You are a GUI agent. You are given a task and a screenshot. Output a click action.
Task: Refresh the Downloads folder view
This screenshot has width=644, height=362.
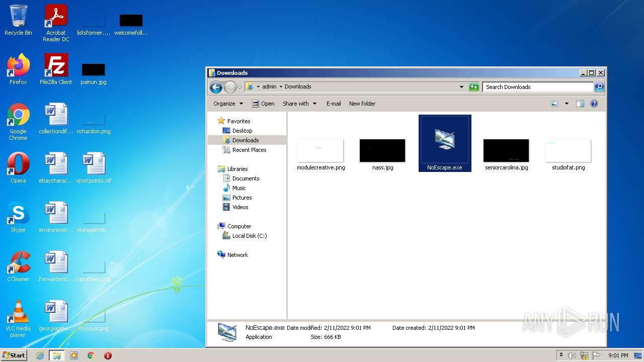point(474,87)
